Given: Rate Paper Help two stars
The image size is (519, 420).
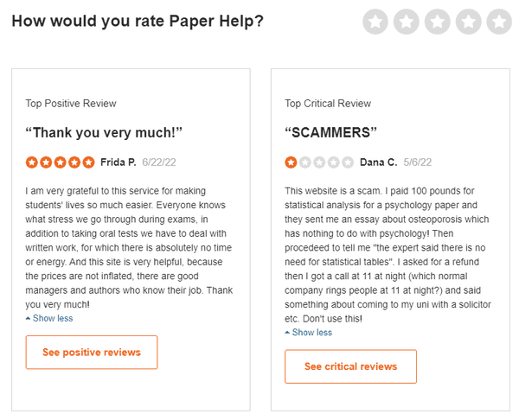Looking at the screenshot, I should point(407,22).
